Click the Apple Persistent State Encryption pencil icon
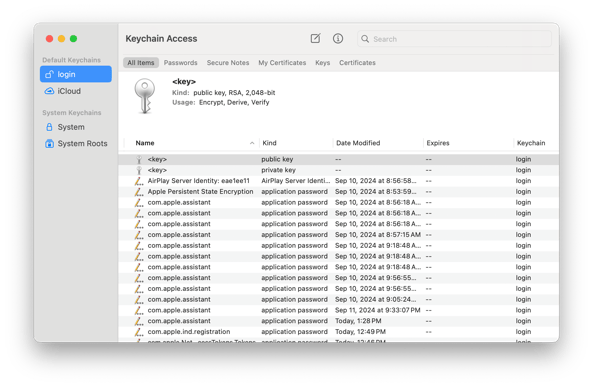 (x=139, y=192)
